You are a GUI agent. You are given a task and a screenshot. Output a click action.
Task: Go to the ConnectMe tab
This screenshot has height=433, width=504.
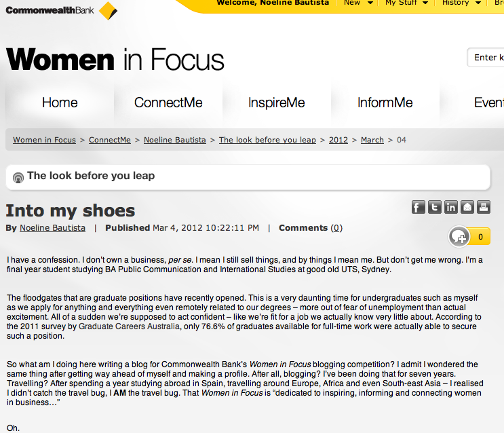[168, 102]
